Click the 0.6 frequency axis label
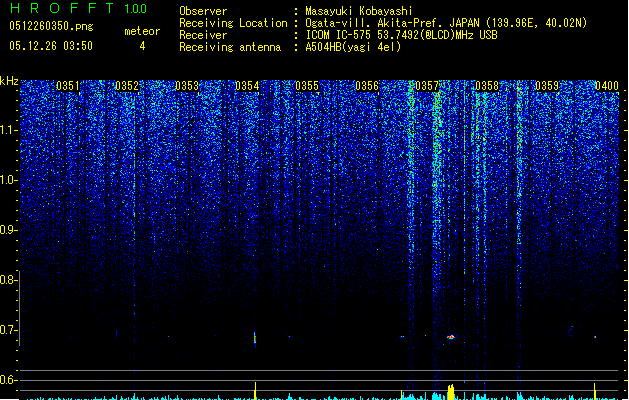 (9, 380)
